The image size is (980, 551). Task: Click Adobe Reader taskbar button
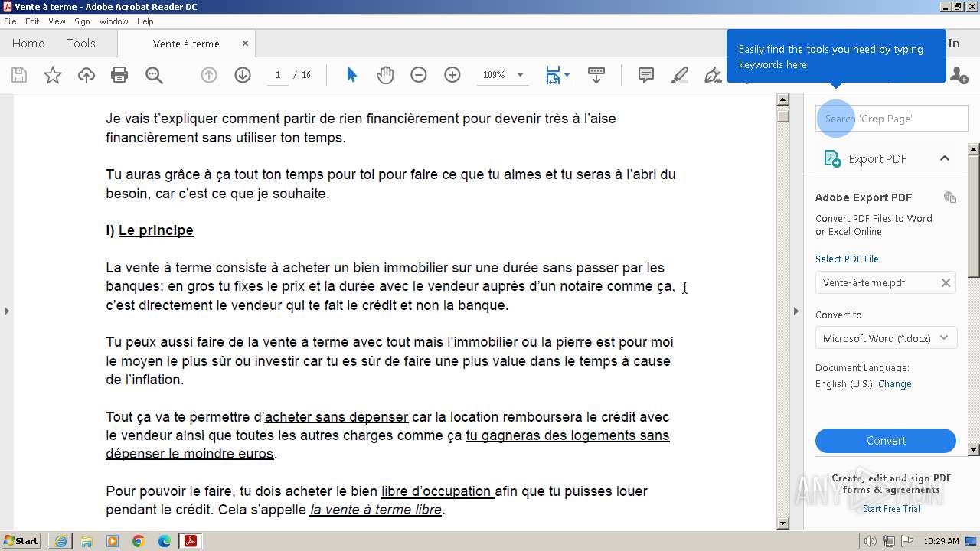click(191, 541)
